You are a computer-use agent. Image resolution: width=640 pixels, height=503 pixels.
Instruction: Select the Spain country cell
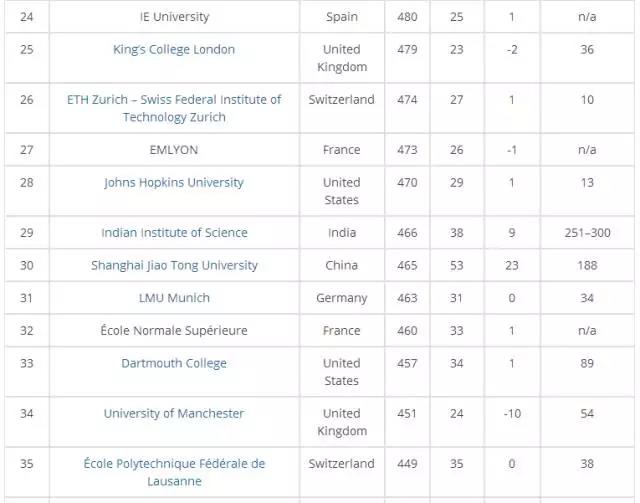pos(341,17)
